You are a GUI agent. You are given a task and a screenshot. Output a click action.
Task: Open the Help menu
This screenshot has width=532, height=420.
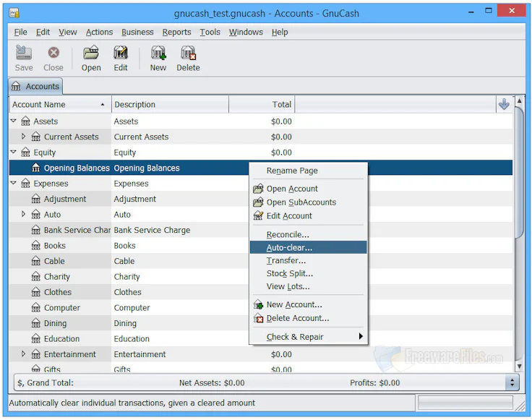coord(280,32)
